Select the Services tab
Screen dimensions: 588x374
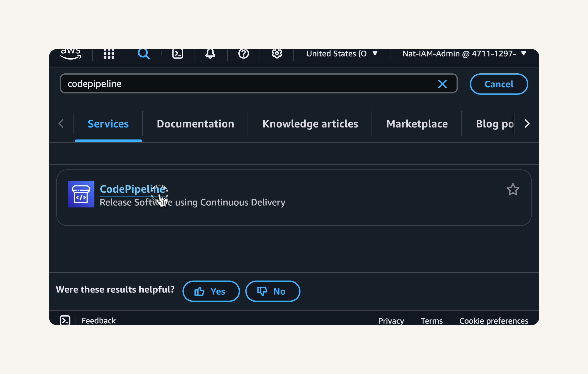[108, 124]
